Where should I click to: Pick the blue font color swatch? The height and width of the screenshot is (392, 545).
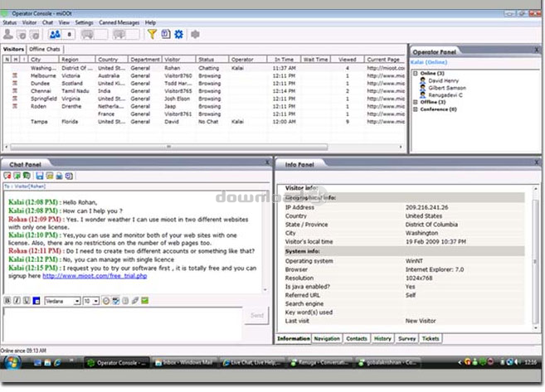[x=36, y=300]
